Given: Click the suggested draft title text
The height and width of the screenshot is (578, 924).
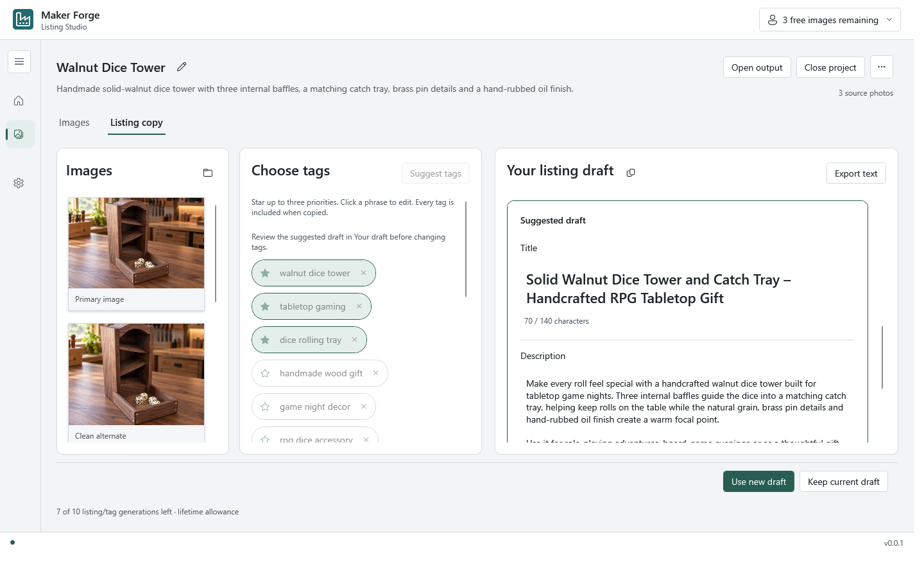Looking at the screenshot, I should point(658,289).
